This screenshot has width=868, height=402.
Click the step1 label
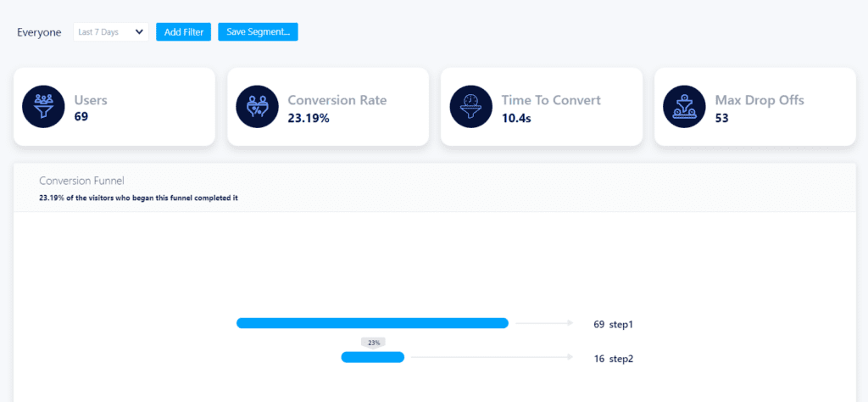pyautogui.click(x=621, y=324)
